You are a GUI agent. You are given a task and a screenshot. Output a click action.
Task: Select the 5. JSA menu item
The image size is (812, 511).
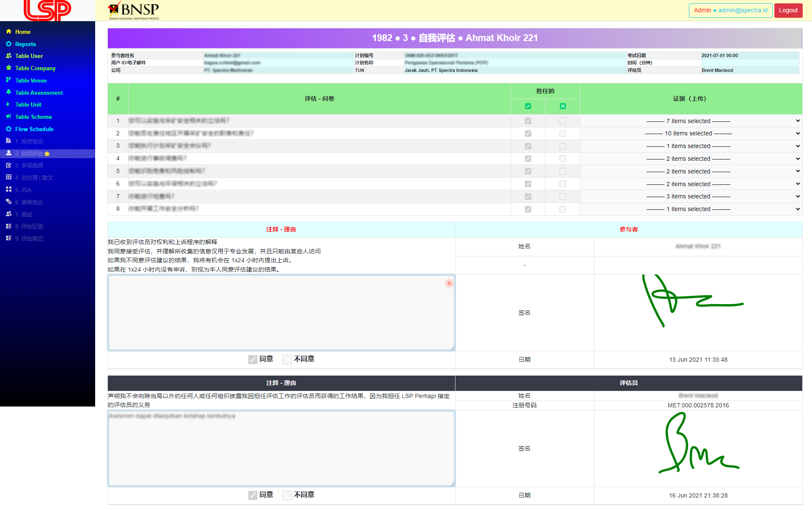[x=21, y=190]
